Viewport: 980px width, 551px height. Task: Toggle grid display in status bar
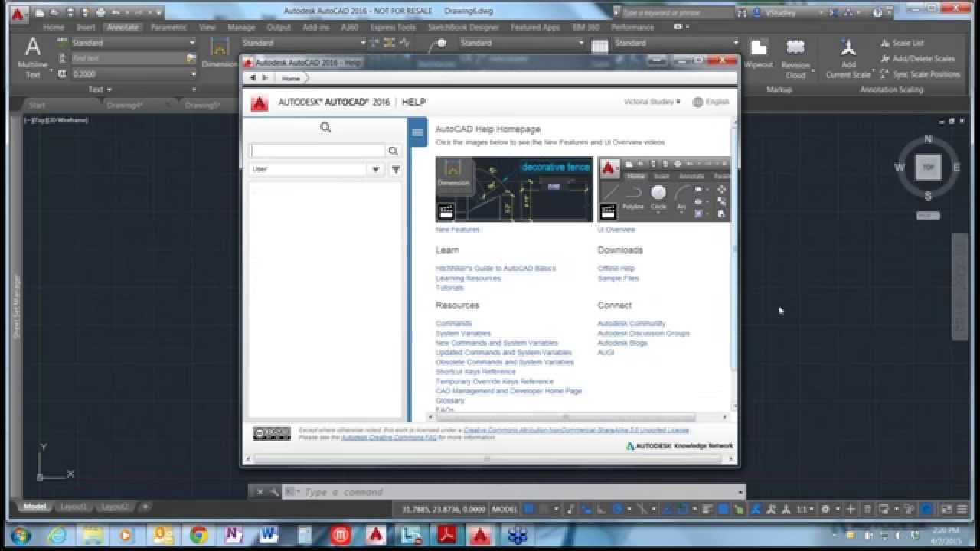528,508
